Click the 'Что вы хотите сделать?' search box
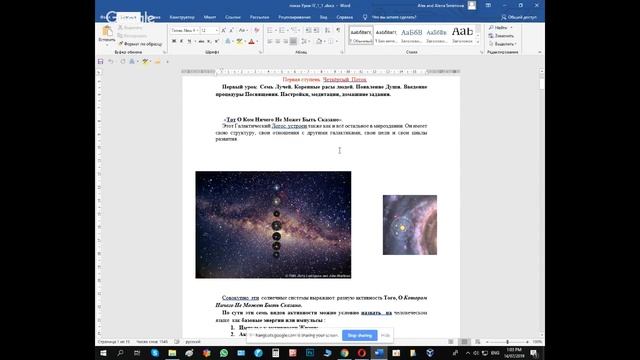The width and height of the screenshot is (640, 360). [x=394, y=17]
